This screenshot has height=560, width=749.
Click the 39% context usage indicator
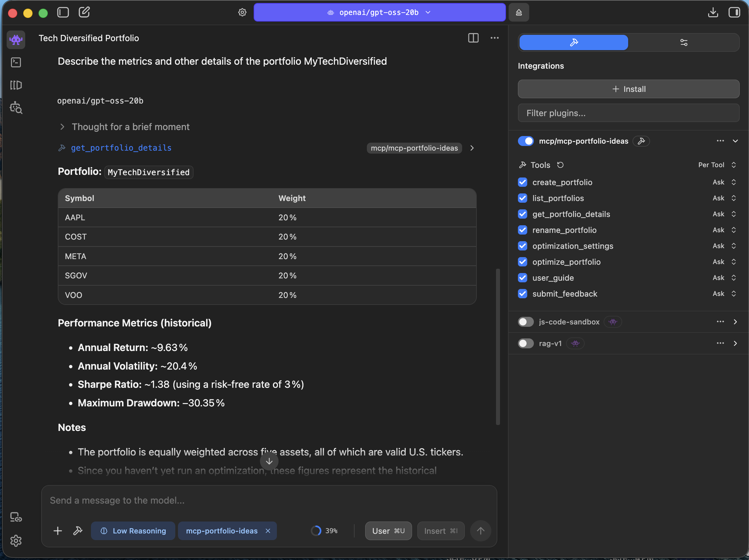point(324,531)
